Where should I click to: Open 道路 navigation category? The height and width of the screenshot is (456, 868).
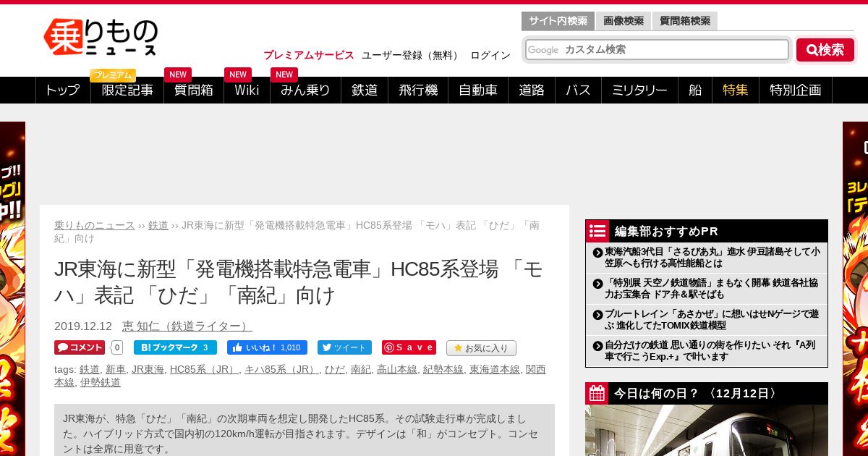(531, 90)
